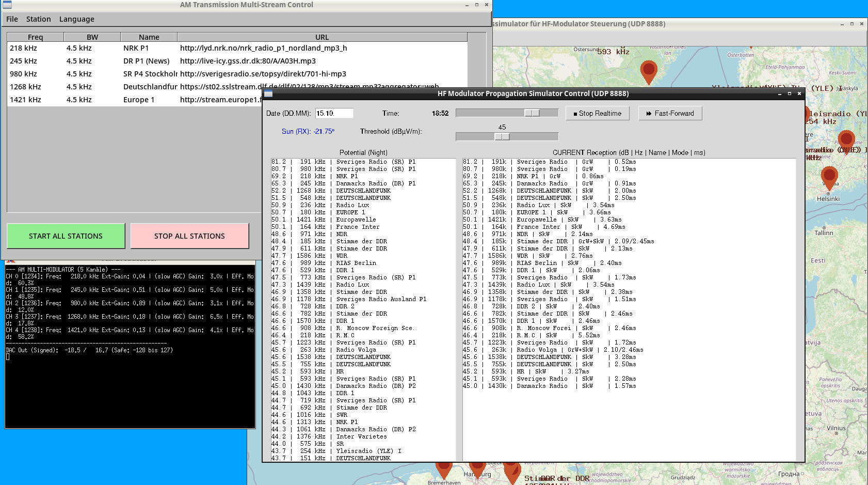Image resolution: width=868 pixels, height=485 pixels.
Task: Open HF Modulator Control window menu icon
Action: click(268, 93)
